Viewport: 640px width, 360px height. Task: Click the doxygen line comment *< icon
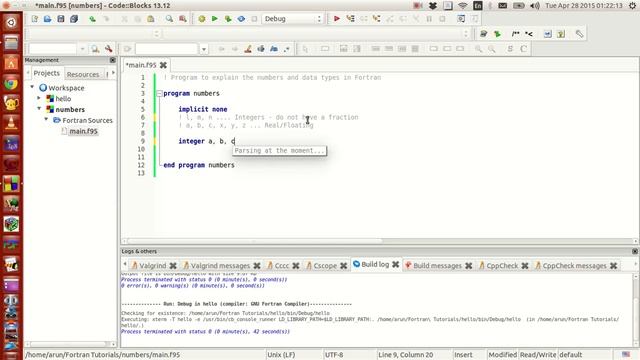coord(529,34)
